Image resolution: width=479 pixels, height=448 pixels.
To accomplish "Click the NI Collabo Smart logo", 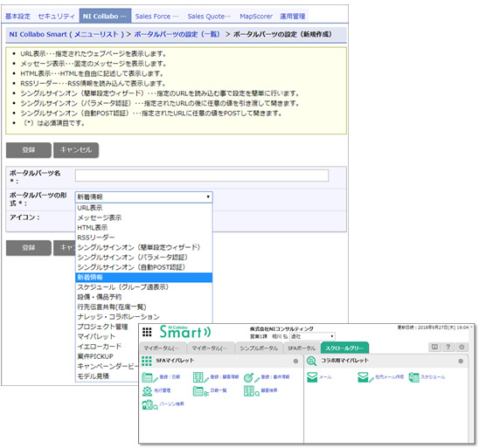I will click(184, 332).
